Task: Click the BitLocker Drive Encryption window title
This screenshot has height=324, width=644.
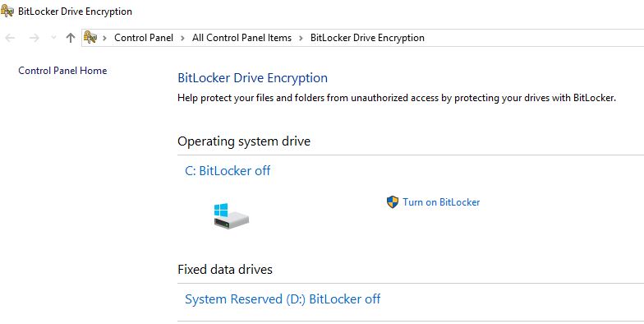Action: click(76, 12)
